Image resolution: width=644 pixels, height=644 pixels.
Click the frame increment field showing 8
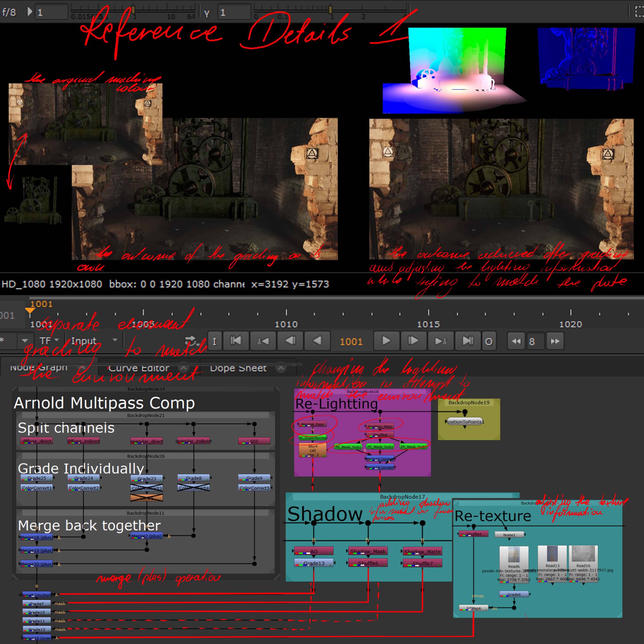535,341
